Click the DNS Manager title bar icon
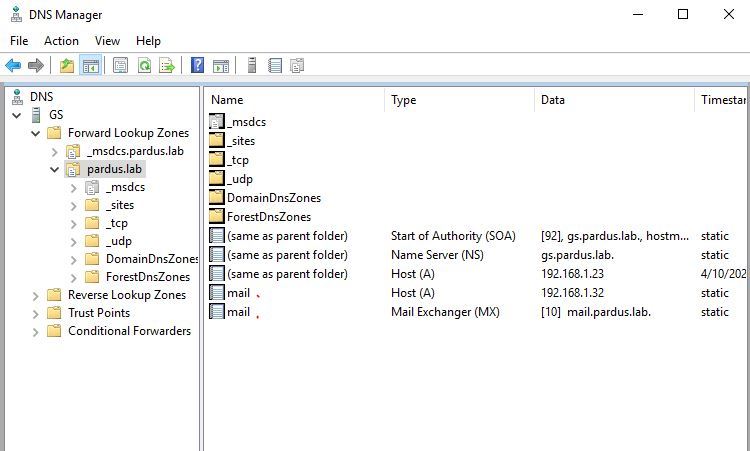750x451 pixels. [x=17, y=15]
